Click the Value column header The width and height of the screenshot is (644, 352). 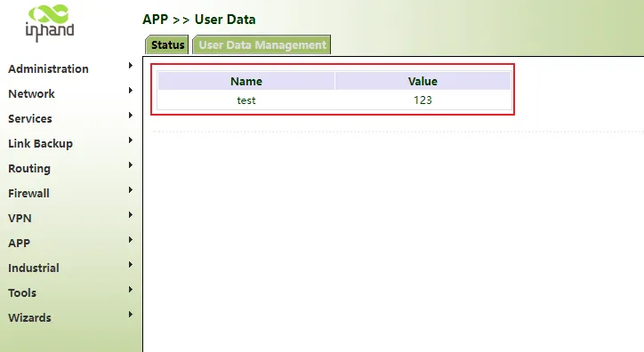point(423,81)
